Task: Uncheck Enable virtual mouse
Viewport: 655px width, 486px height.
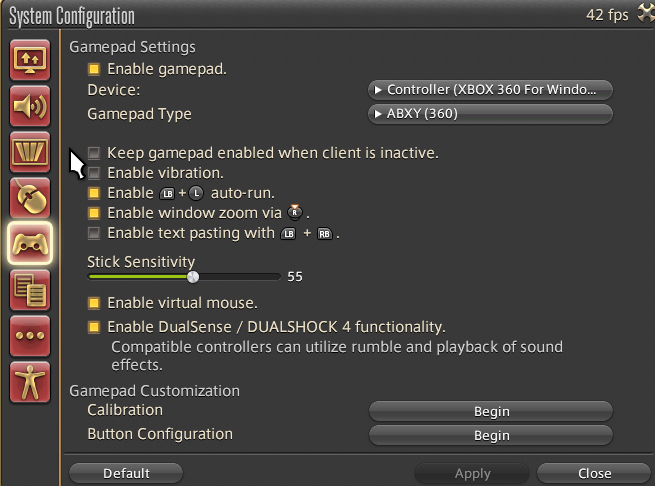Action: (94, 303)
